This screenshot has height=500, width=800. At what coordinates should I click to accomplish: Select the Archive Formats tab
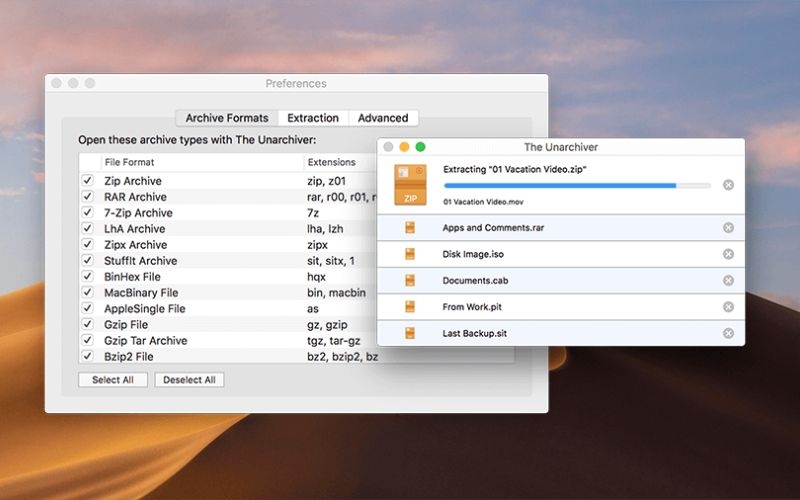[227, 118]
